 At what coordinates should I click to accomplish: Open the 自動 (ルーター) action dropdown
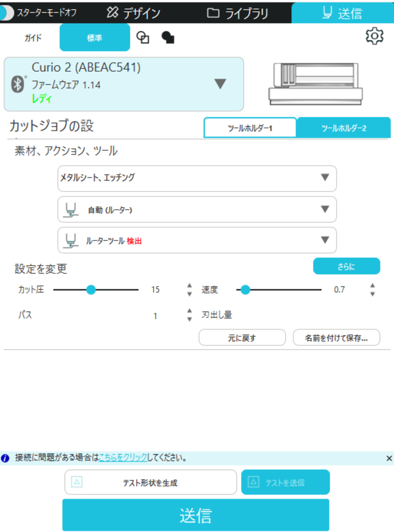pos(197,209)
